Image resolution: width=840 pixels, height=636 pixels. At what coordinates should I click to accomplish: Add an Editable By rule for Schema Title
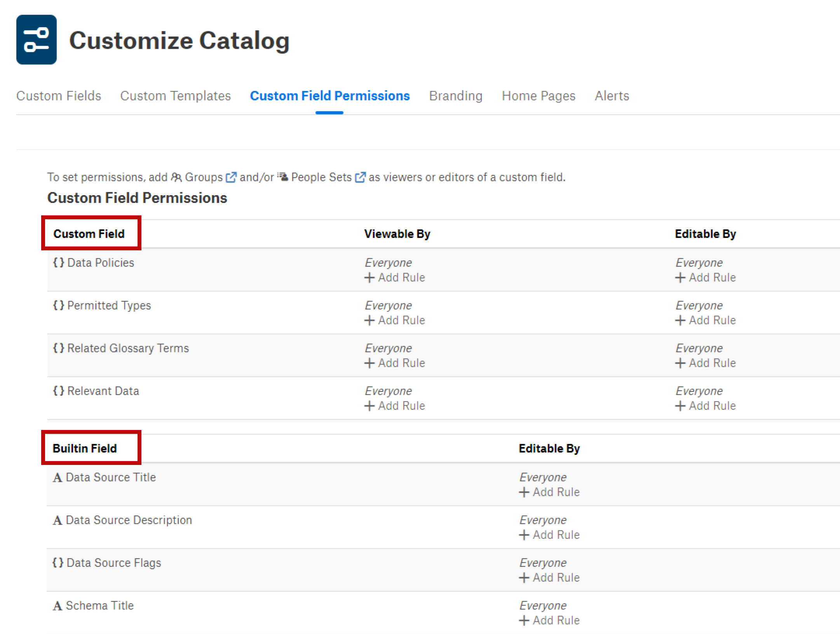click(549, 620)
